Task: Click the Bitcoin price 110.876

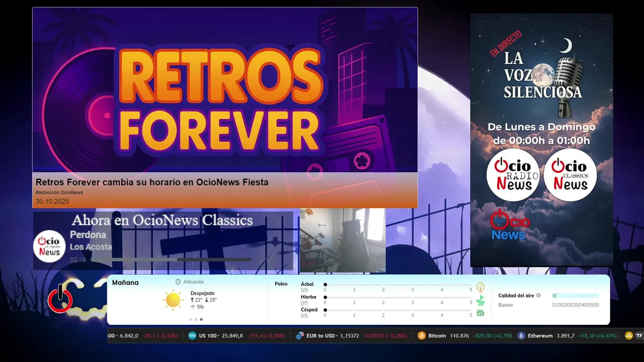Action: pyautogui.click(x=460, y=336)
